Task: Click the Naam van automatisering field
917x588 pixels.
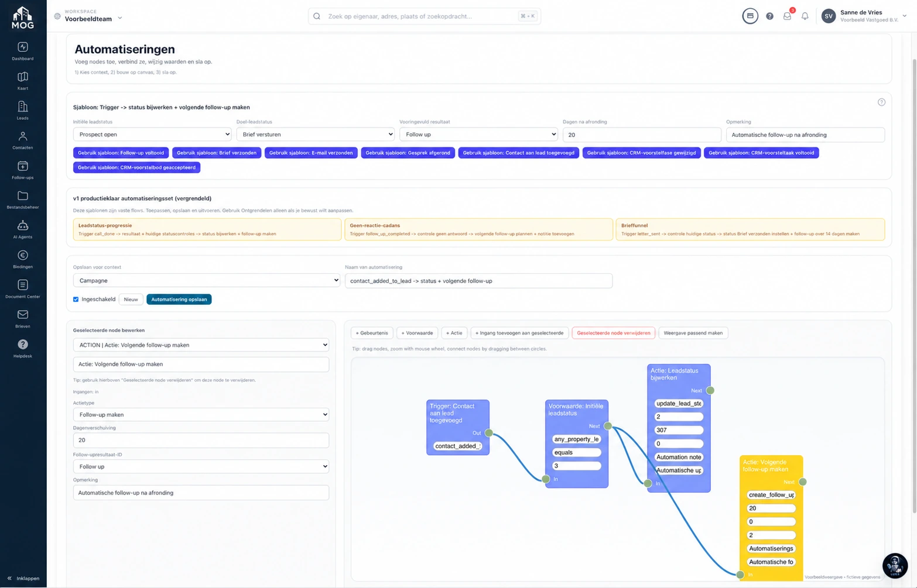Action: coord(478,281)
